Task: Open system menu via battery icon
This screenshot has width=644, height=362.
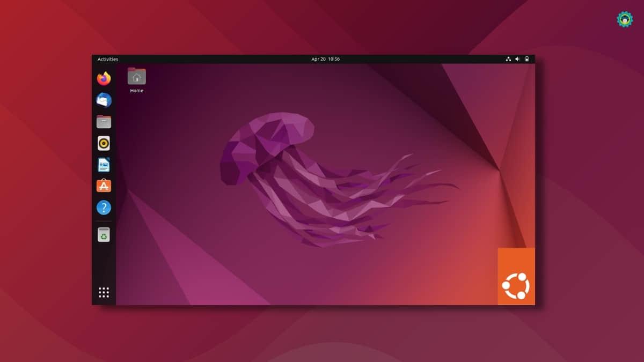Action: (527, 60)
